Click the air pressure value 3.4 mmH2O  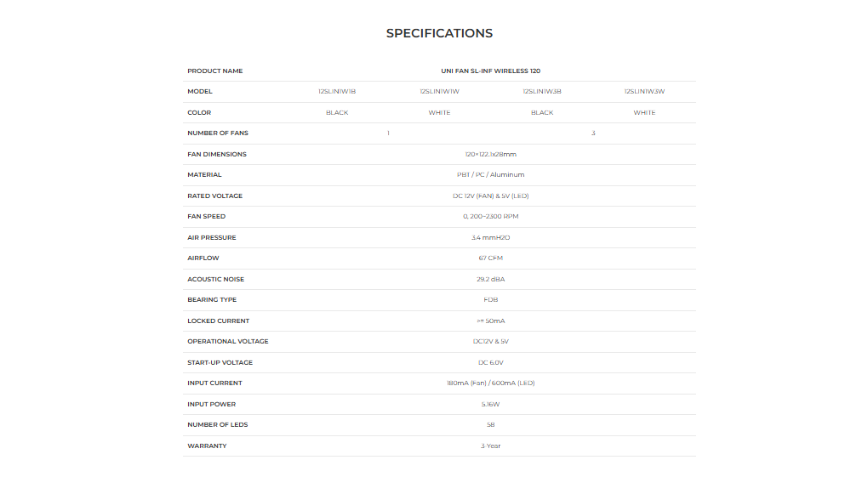pos(490,238)
